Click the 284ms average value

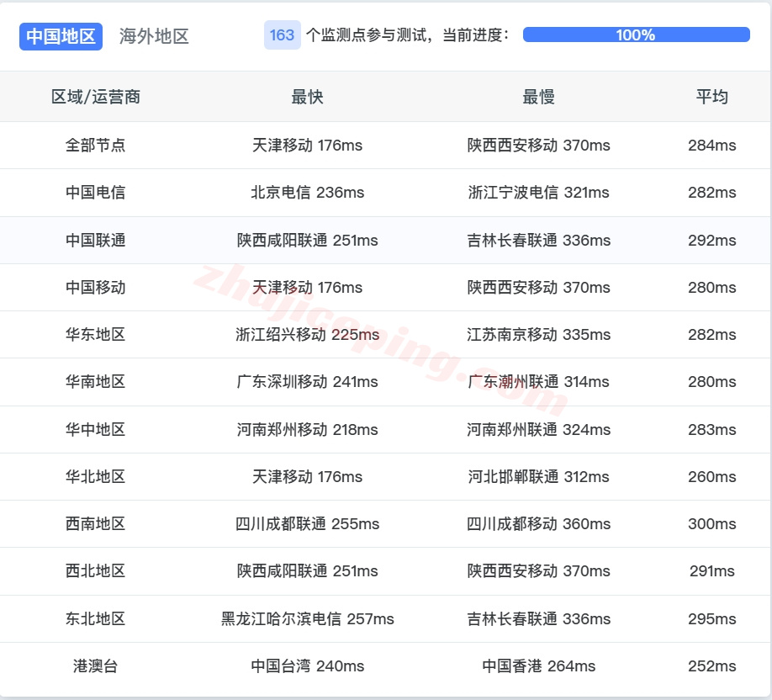pos(712,146)
